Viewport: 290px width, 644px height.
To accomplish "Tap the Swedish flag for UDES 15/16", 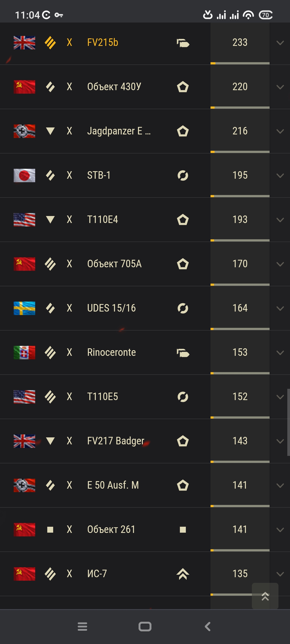I will click(24, 308).
